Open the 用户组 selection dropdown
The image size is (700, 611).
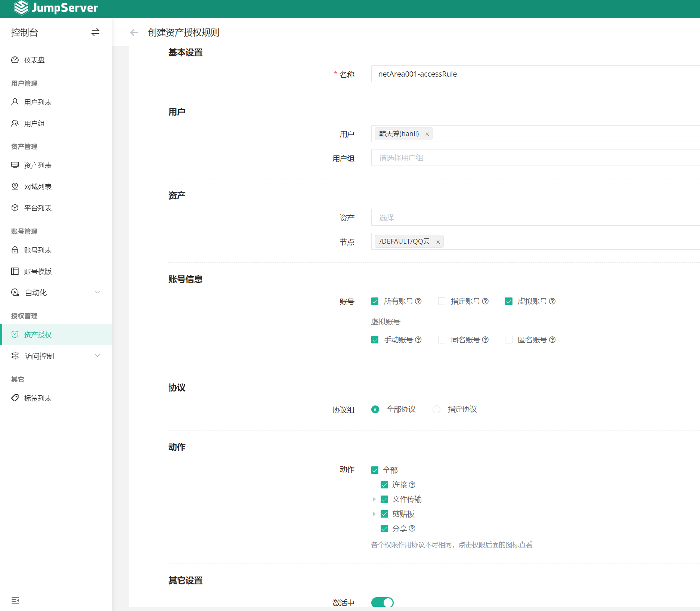tap(534, 158)
